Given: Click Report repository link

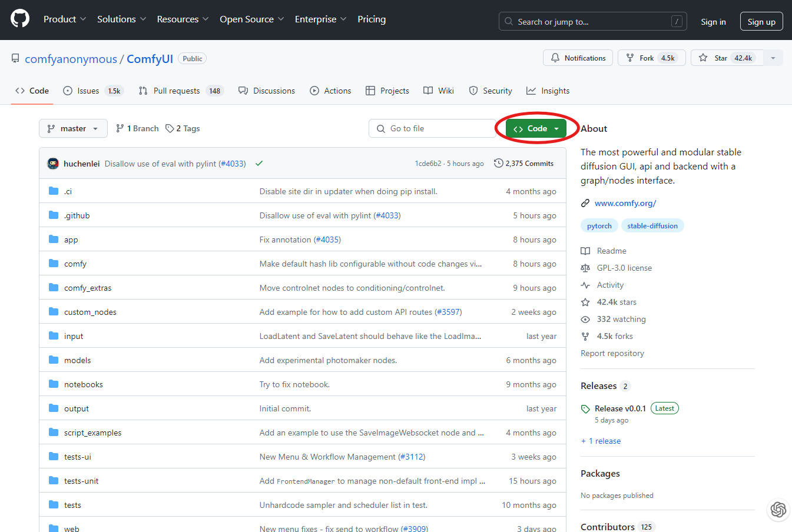Looking at the screenshot, I should (x=612, y=353).
